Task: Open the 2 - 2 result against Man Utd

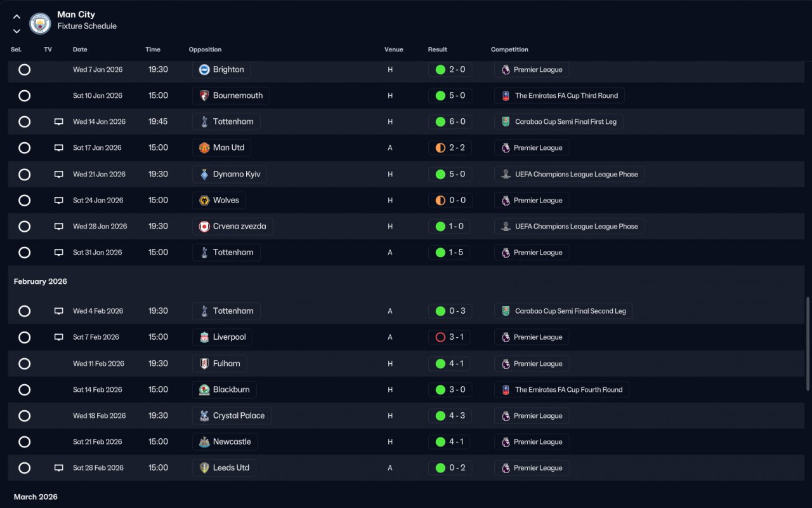Action: tap(450, 148)
